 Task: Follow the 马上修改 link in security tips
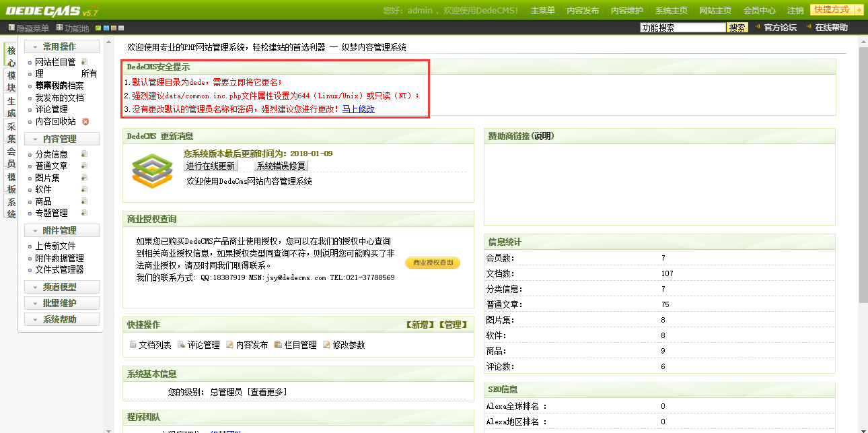tap(359, 108)
